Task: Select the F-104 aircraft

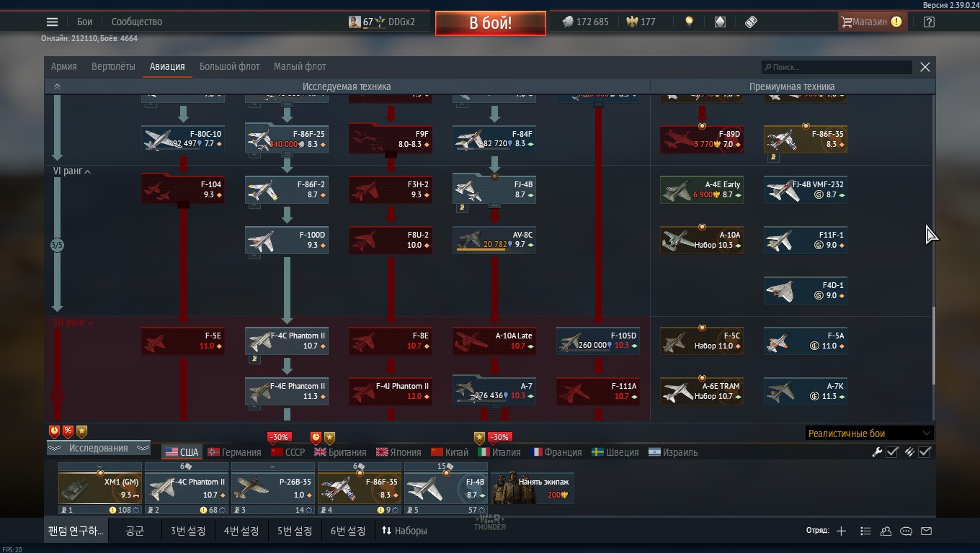Action: click(183, 189)
